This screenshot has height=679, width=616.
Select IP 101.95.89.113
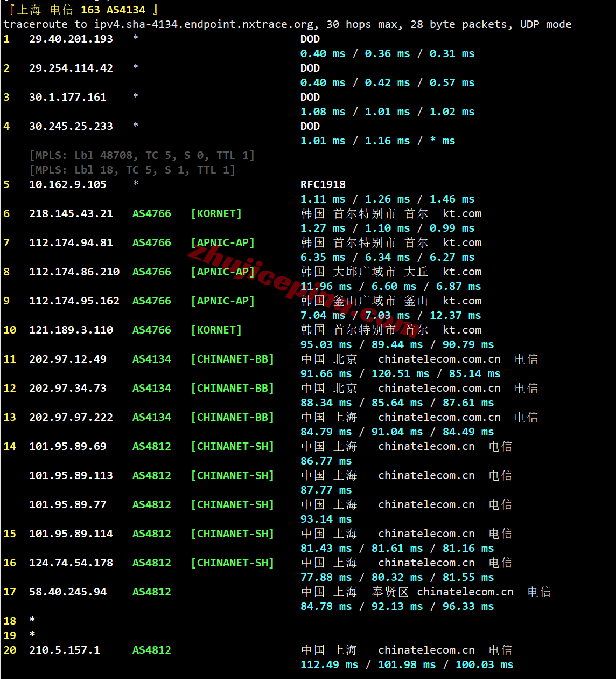tap(71, 475)
